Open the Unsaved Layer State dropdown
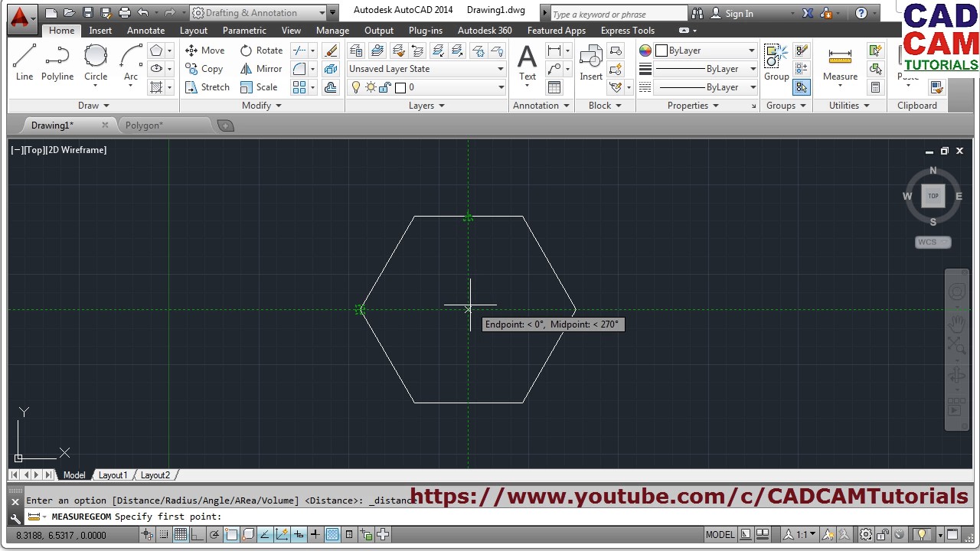 pyautogui.click(x=426, y=69)
